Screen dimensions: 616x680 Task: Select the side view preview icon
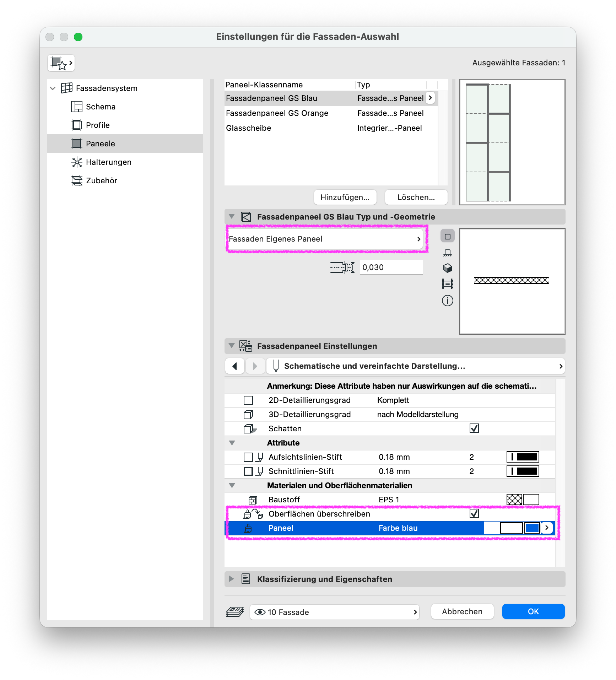point(448,253)
